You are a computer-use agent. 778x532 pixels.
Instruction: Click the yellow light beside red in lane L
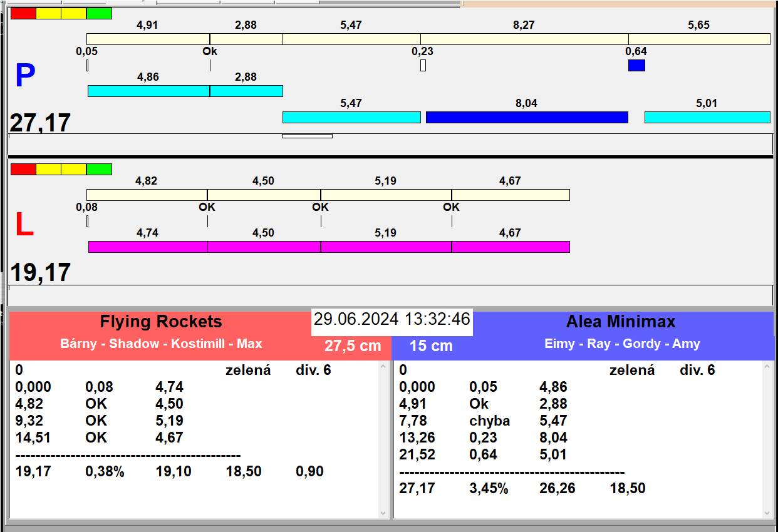pos(49,169)
